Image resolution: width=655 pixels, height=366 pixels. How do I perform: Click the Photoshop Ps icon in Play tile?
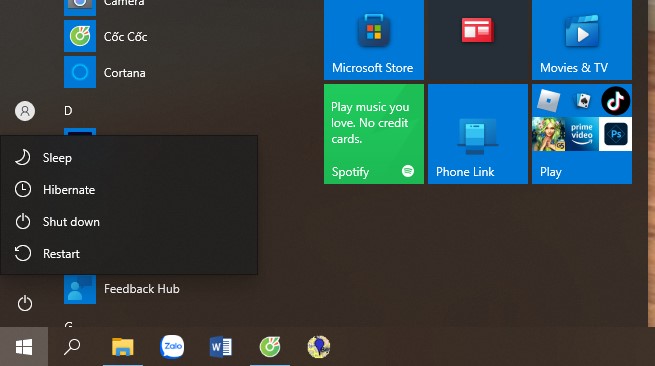(x=616, y=134)
